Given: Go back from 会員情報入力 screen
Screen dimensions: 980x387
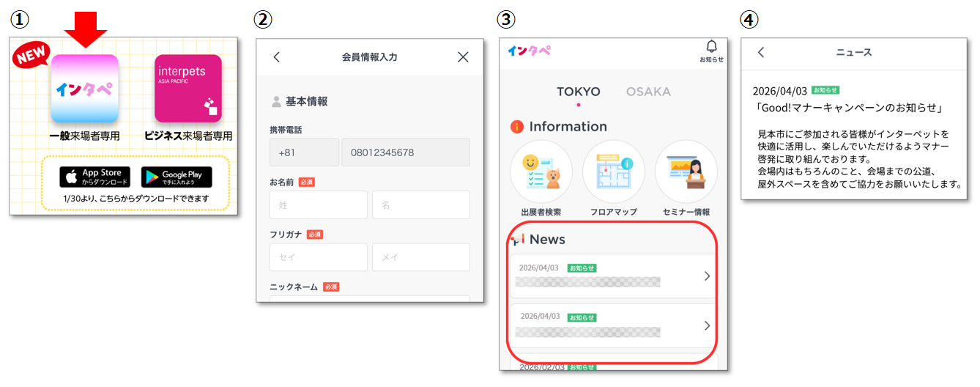Looking at the screenshot, I should pyautogui.click(x=276, y=57).
